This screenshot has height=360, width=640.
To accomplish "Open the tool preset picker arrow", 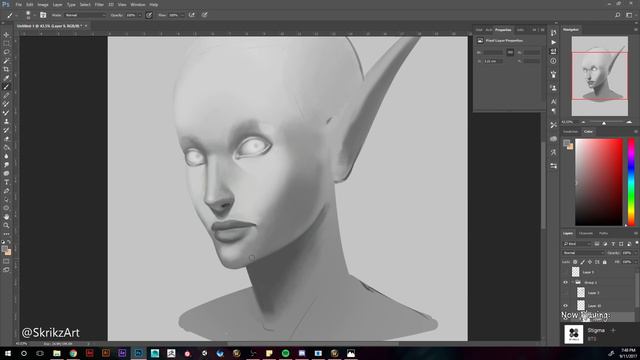I will (x=17, y=16).
